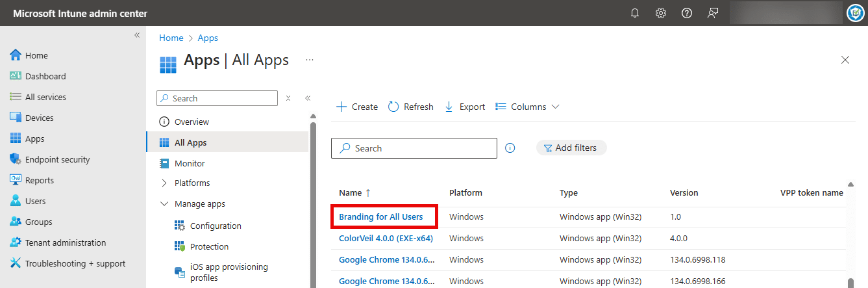
Task: Sort apps by Name column header
Action: pyautogui.click(x=351, y=192)
